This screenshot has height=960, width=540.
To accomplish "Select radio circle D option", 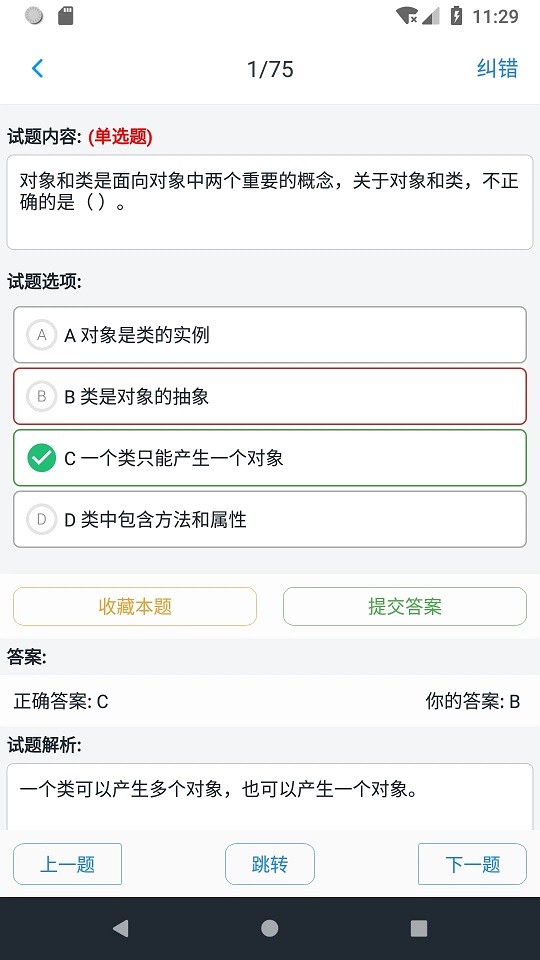I will pos(42,519).
